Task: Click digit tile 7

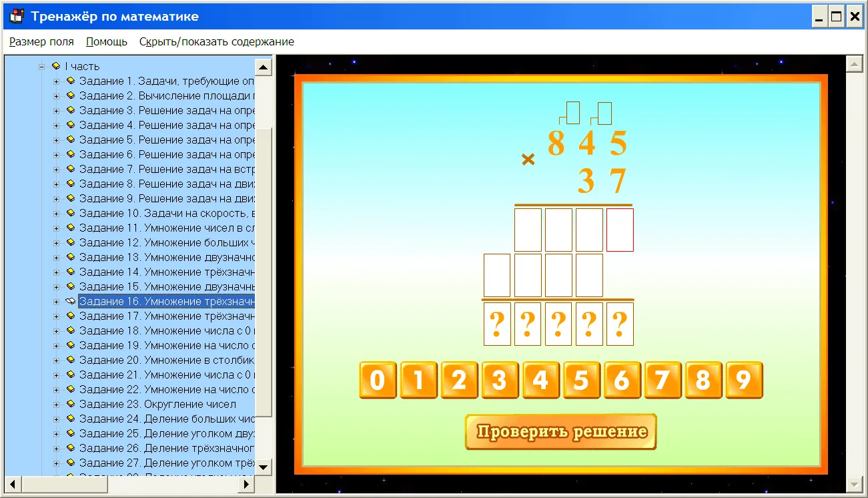Action: 663,381
